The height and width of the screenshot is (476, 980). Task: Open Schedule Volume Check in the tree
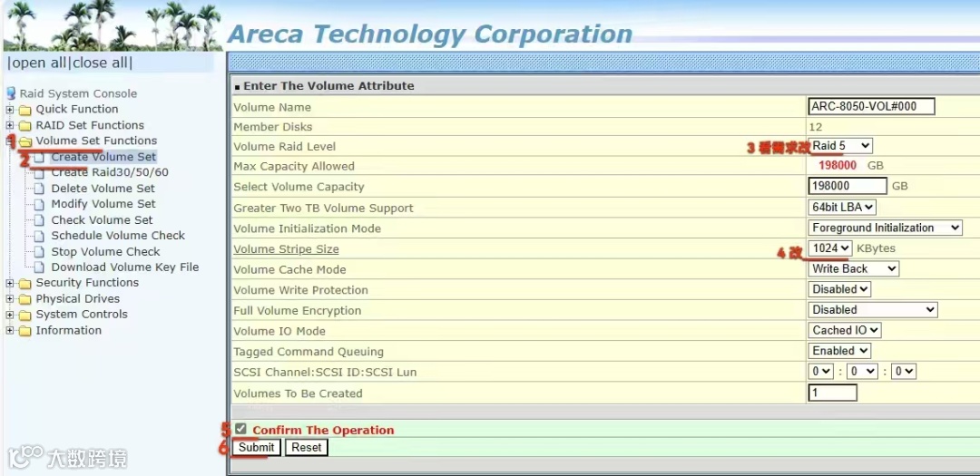(118, 236)
